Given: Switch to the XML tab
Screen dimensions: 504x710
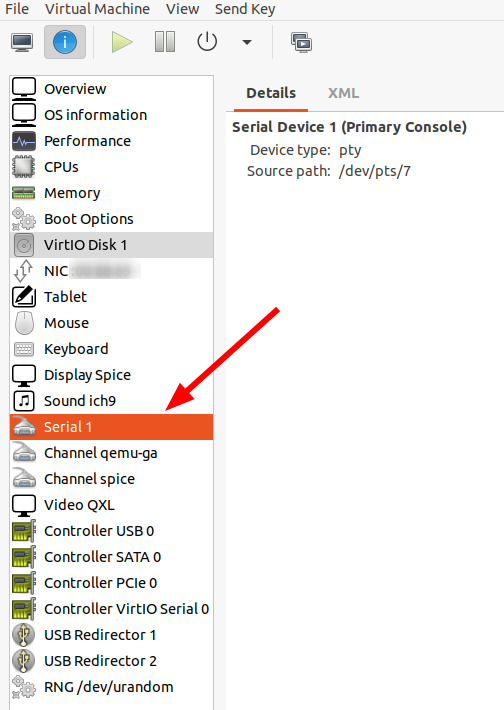Looking at the screenshot, I should point(343,93).
